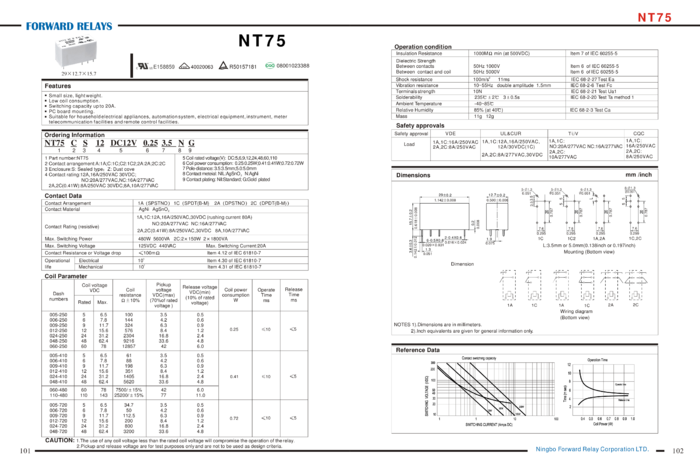Click the Contact Data heading
Image resolution: width=700 pixels, height=475 pixels.
click(x=63, y=196)
